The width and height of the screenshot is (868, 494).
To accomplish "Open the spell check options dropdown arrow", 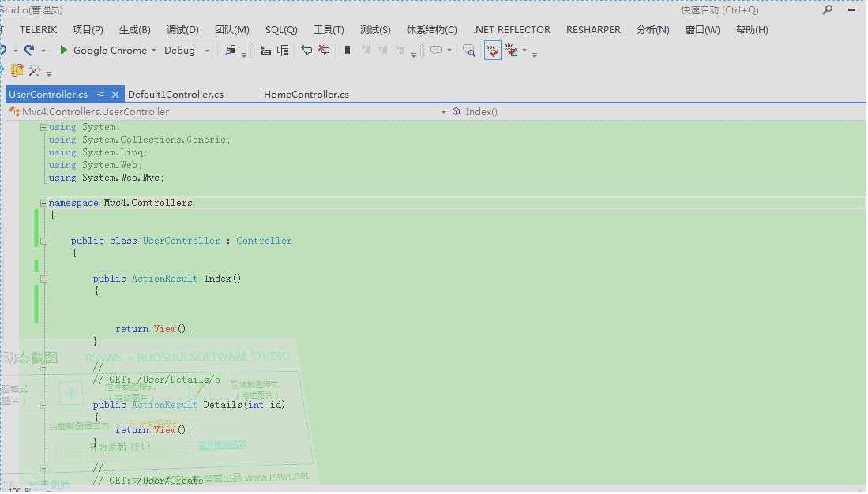I will (524, 51).
